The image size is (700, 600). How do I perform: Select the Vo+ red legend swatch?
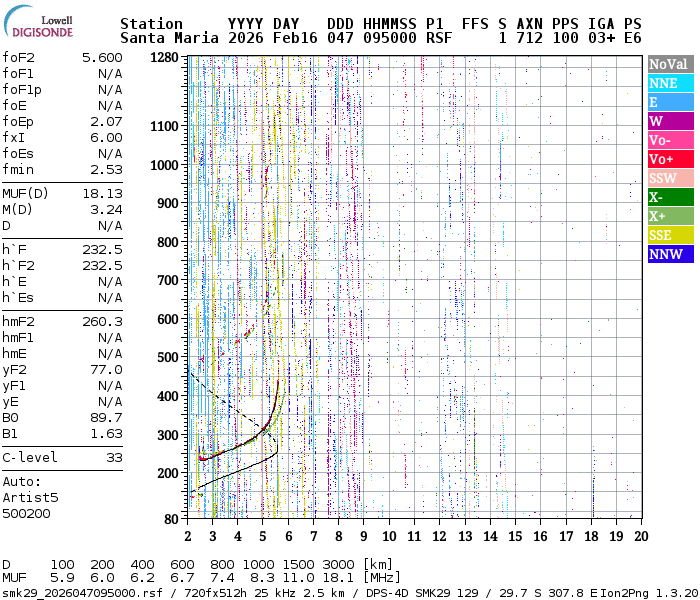[671, 159]
